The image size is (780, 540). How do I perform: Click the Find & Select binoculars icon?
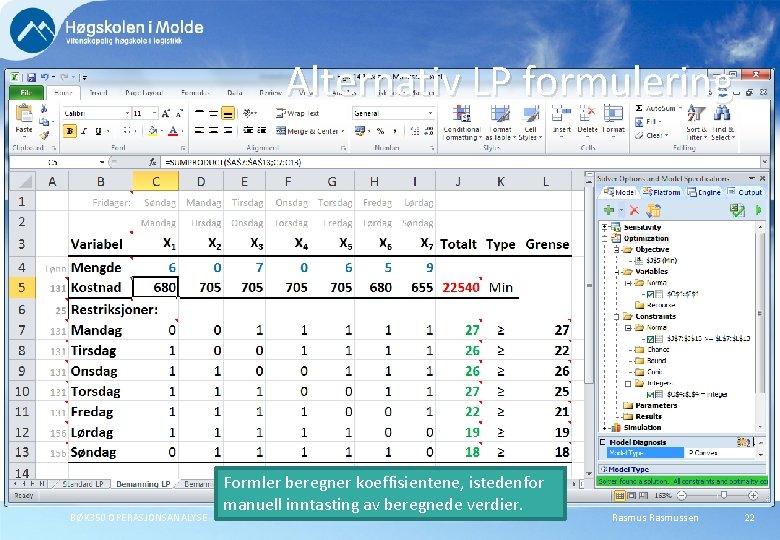[x=722, y=113]
